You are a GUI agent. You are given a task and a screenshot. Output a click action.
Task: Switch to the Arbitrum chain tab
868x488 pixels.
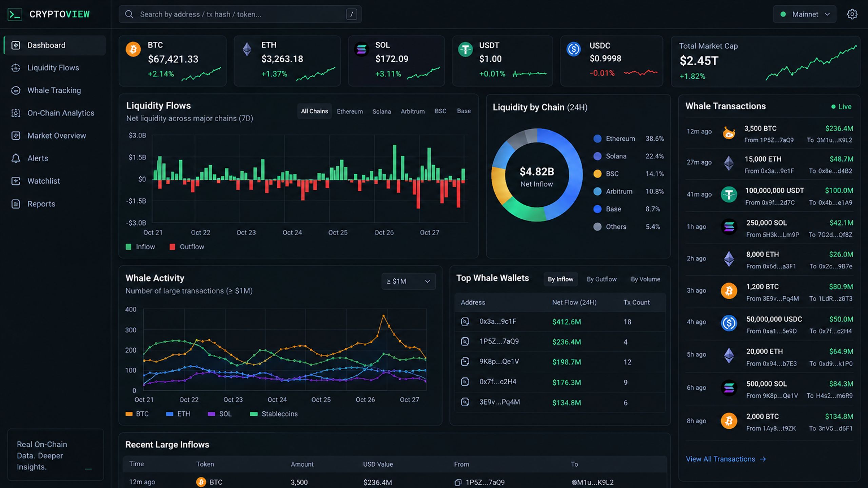coord(413,111)
